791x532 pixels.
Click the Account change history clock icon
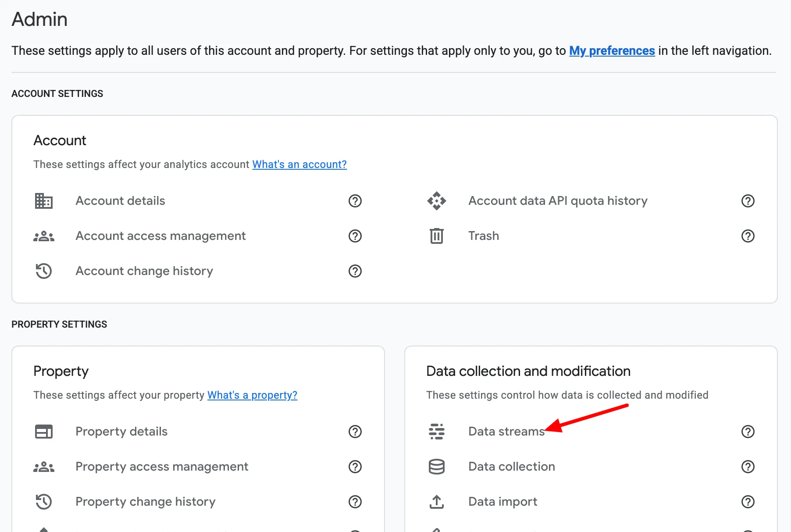tap(44, 271)
